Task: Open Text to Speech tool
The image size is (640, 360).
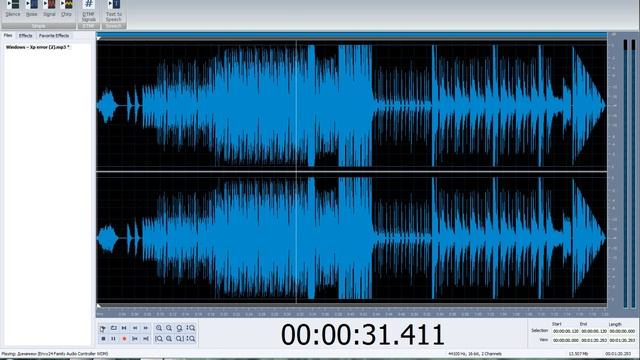Action: tap(113, 11)
